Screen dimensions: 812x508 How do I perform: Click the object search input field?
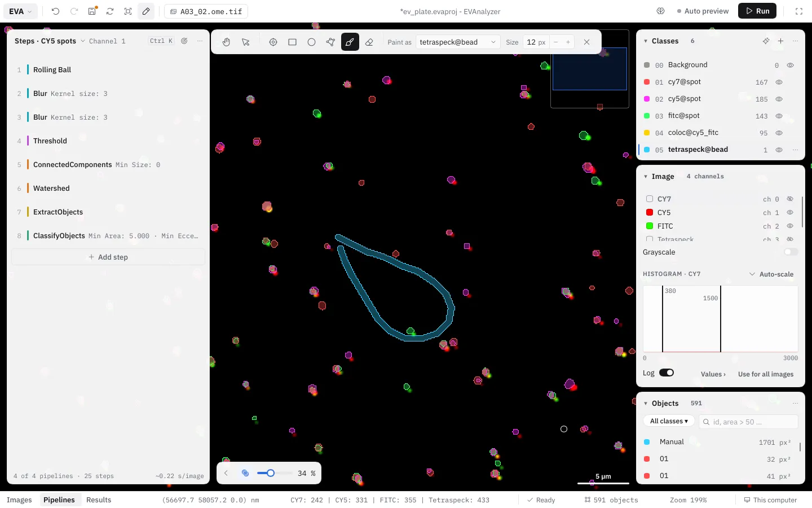coord(748,422)
